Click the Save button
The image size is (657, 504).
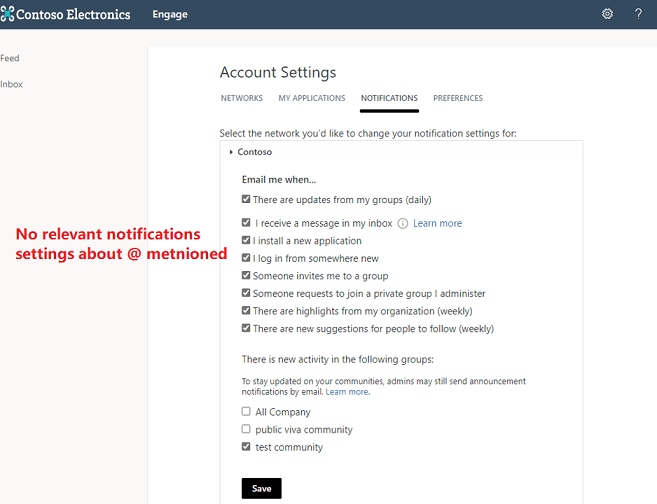261,488
